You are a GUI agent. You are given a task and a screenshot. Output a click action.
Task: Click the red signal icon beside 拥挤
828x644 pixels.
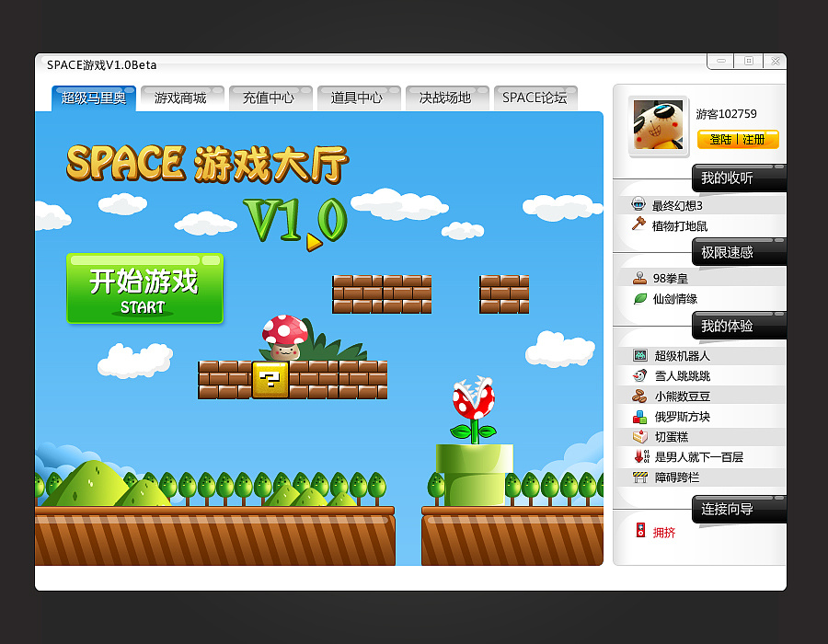(640, 530)
